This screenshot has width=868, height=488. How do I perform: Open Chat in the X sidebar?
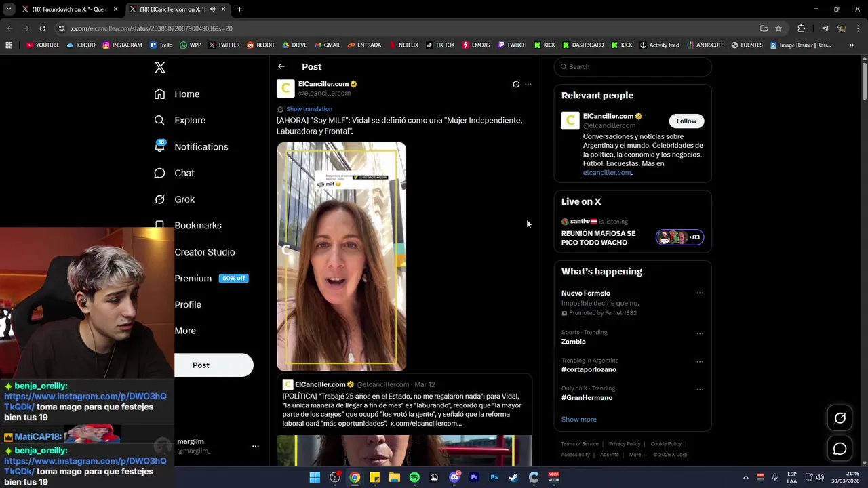coord(174,173)
